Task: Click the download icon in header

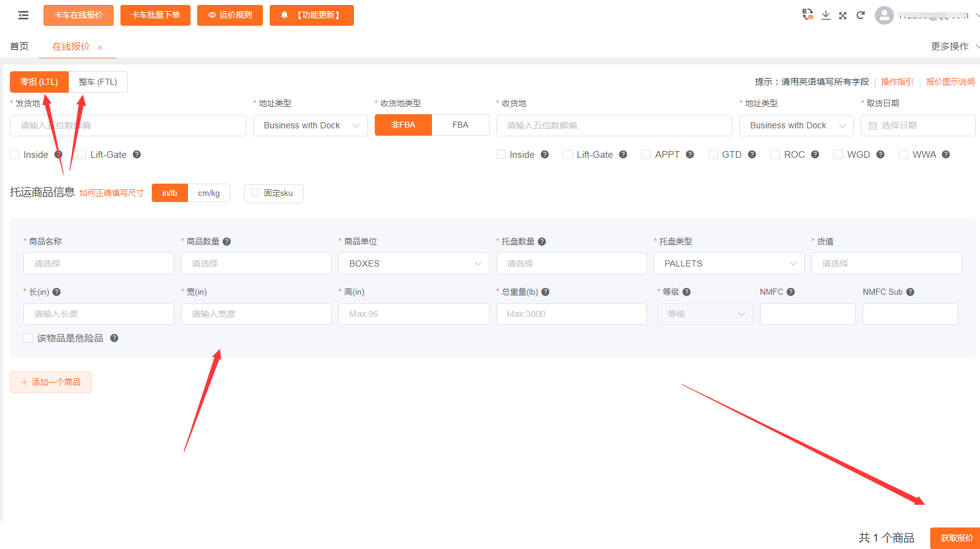Action: [x=826, y=15]
